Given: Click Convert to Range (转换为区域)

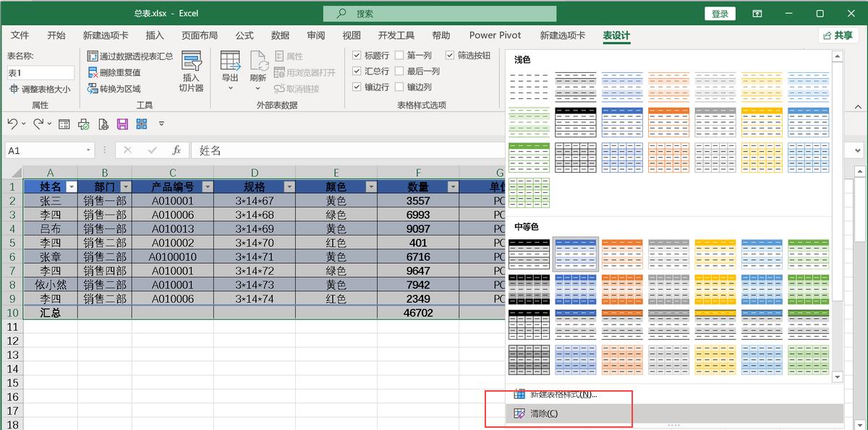Looking at the screenshot, I should pos(114,89).
